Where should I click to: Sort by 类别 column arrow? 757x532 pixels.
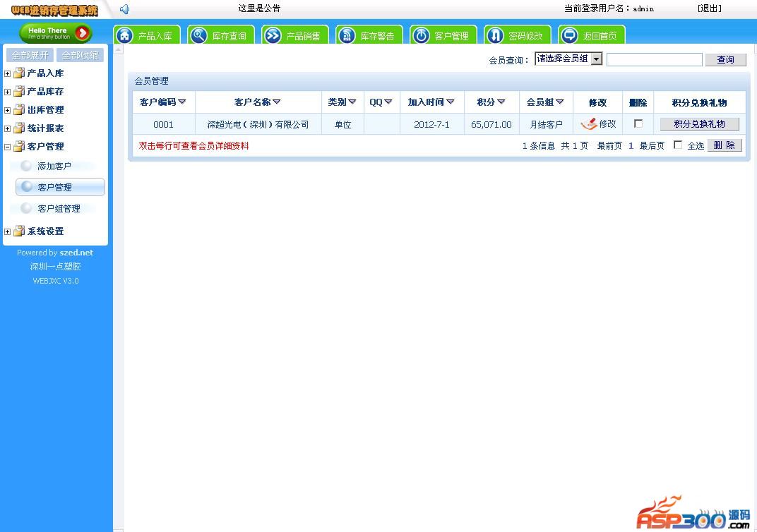pyautogui.click(x=352, y=102)
